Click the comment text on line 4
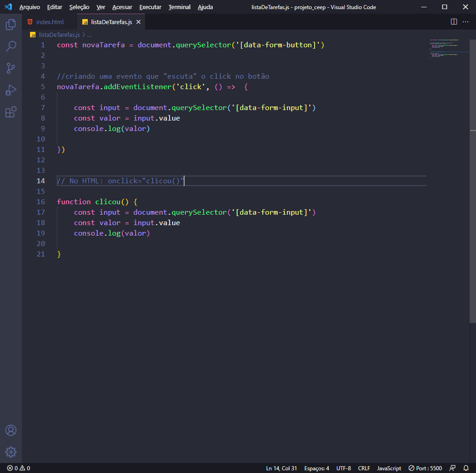The width and height of the screenshot is (476, 473). [163, 76]
